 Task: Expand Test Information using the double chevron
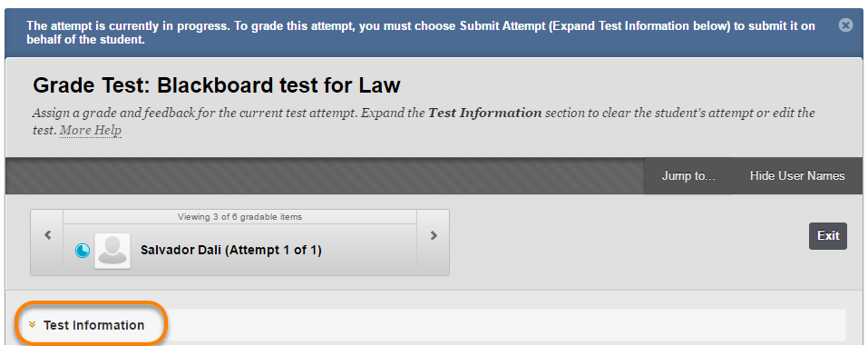pos(32,325)
